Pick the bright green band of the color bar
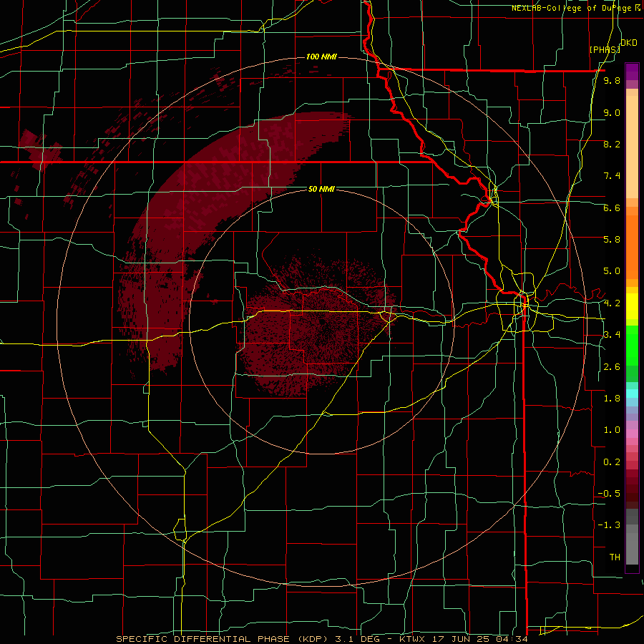The width and height of the screenshot is (644, 644). click(x=632, y=345)
